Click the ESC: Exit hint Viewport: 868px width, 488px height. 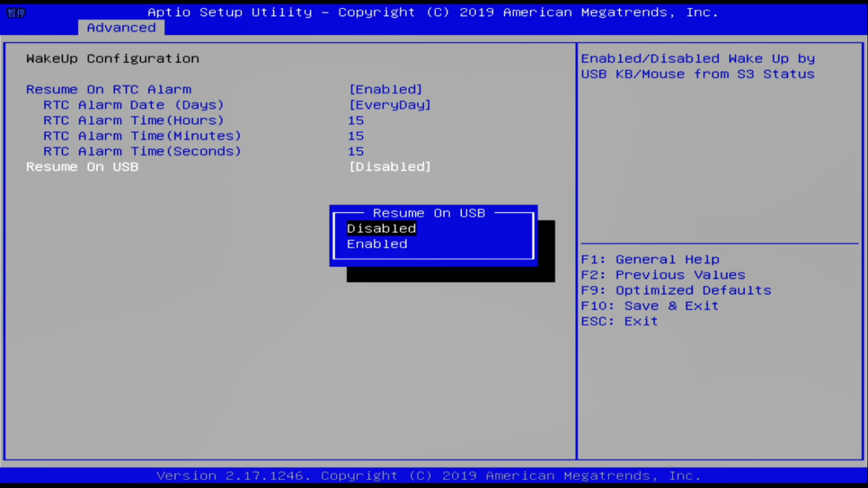coord(619,321)
